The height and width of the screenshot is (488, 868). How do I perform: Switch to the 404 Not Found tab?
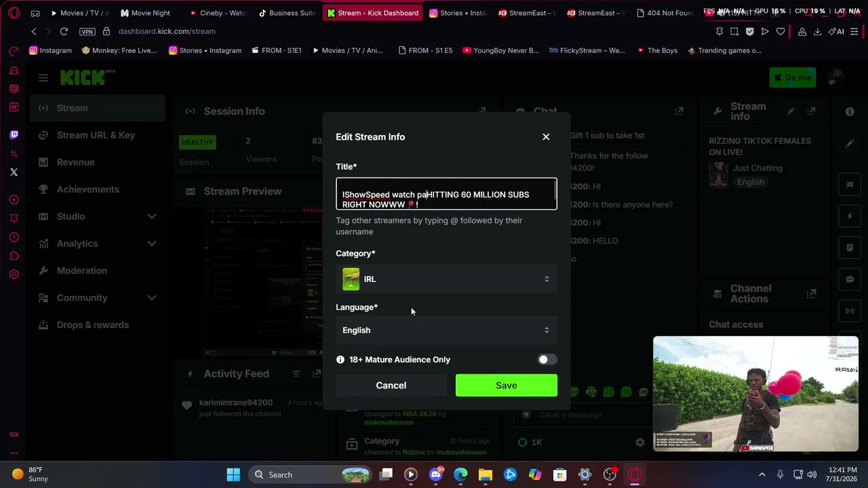665,13
